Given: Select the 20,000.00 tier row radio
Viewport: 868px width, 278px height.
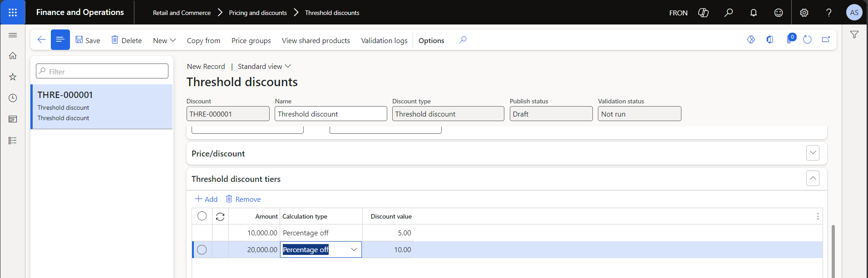Looking at the screenshot, I should pyautogui.click(x=202, y=250).
